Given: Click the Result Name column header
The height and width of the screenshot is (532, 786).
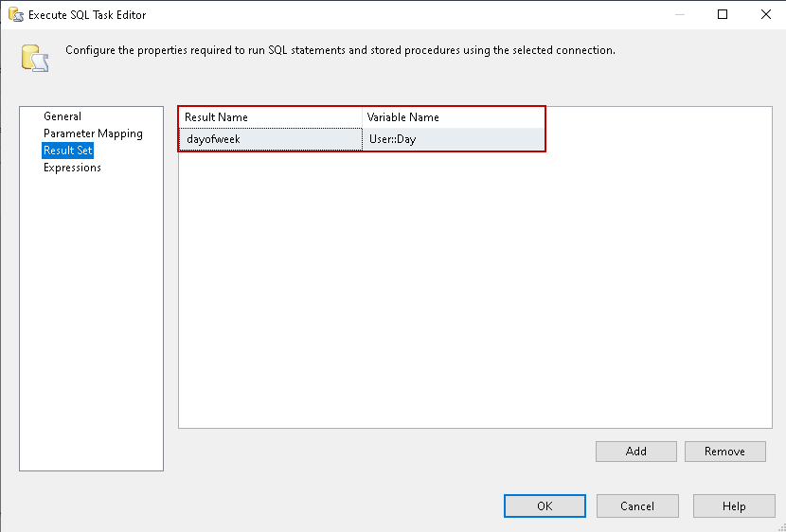Looking at the screenshot, I should [x=270, y=117].
